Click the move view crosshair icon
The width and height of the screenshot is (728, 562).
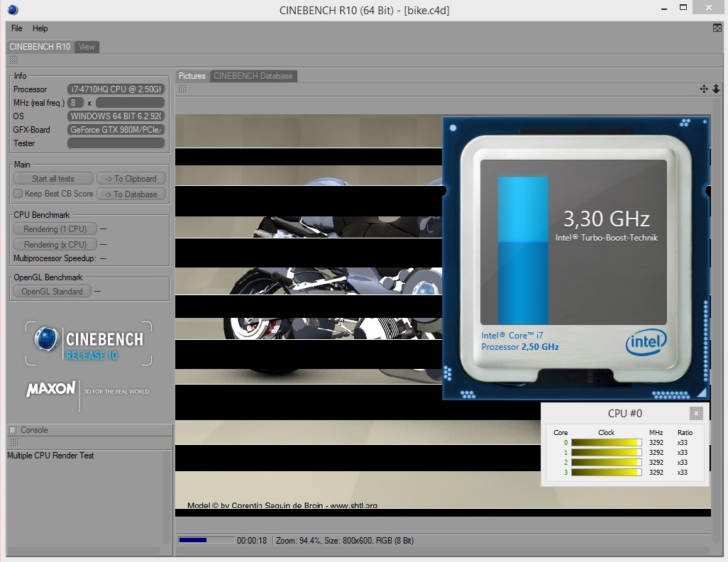click(704, 89)
